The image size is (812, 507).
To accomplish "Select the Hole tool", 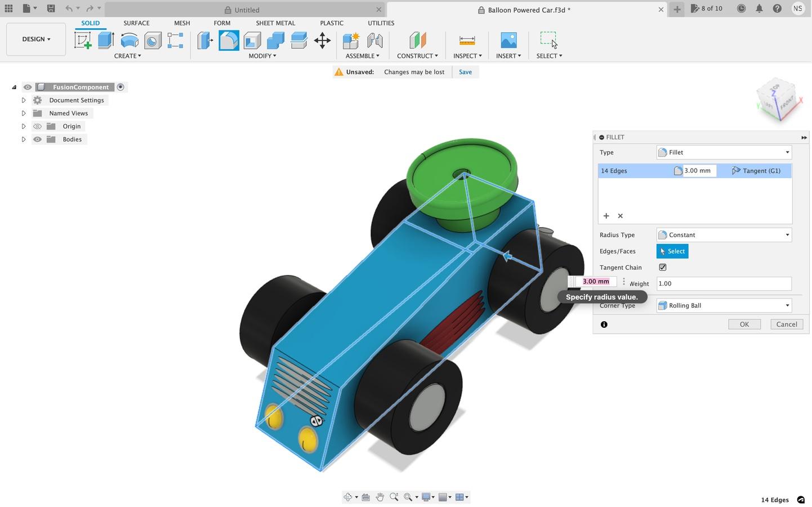I will 153,41.
